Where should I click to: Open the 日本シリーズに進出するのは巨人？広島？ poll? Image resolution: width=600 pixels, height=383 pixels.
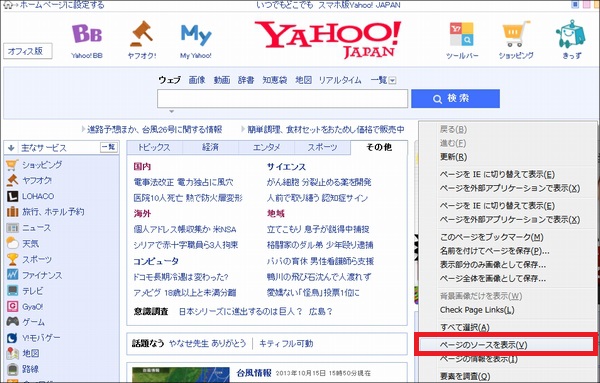(x=256, y=312)
